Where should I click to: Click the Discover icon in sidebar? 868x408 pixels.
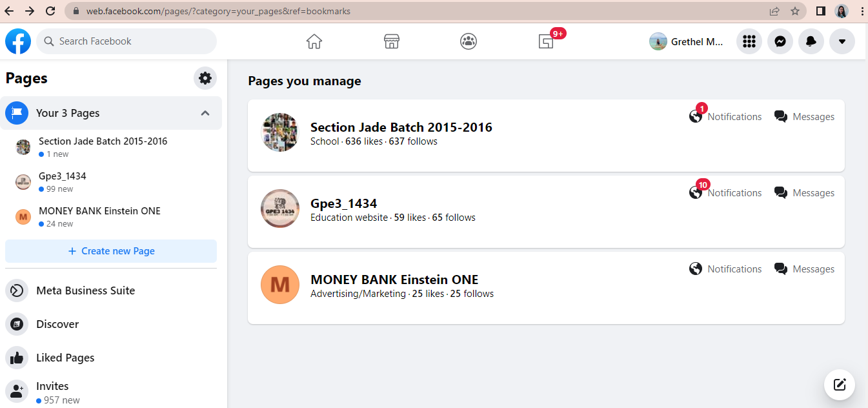17,324
